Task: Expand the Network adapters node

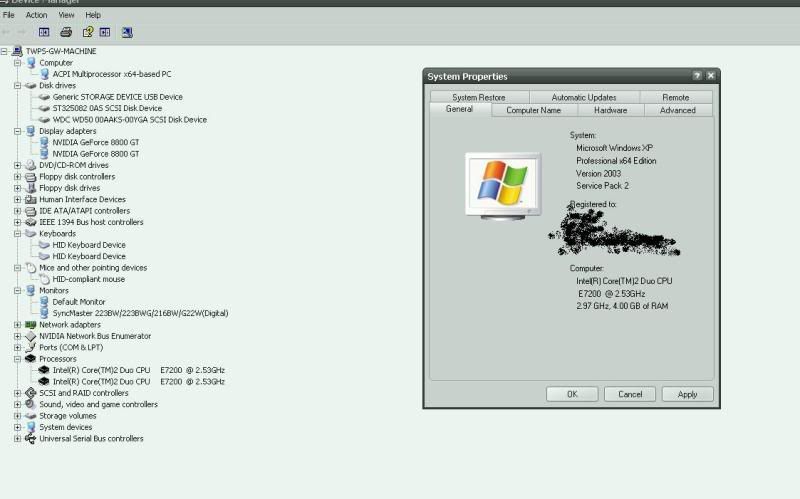Action: coord(17,325)
